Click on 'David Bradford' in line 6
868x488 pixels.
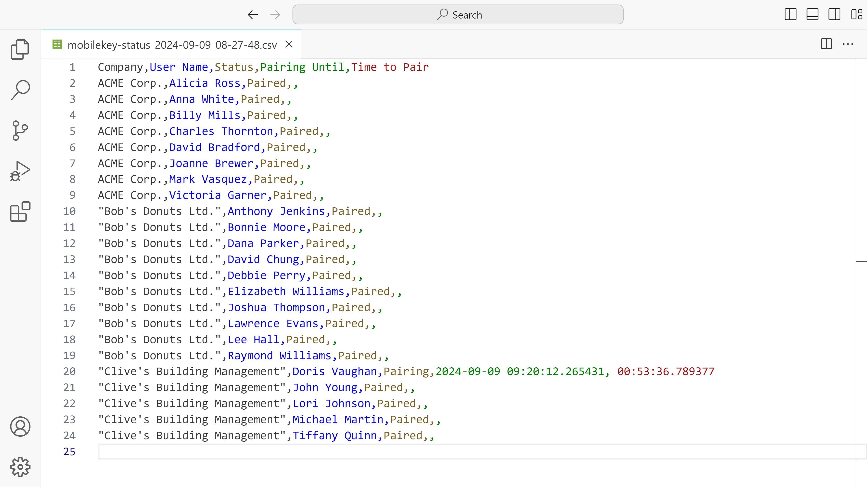(215, 148)
